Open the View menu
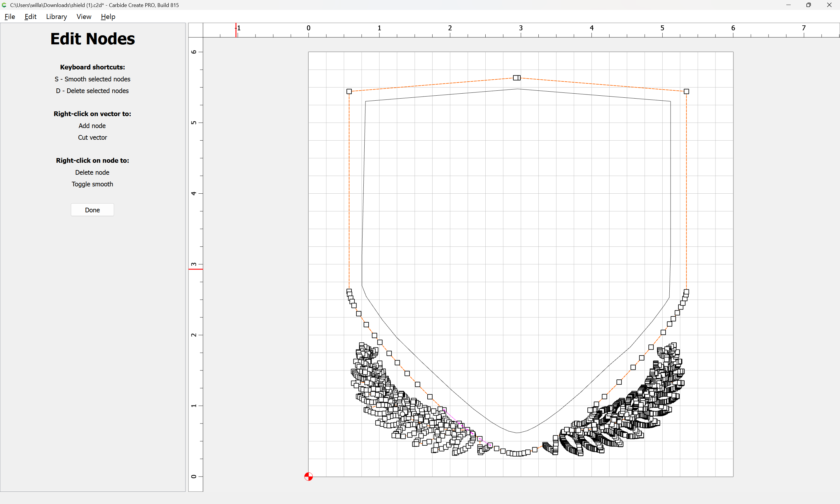The height and width of the screenshot is (504, 840). tap(84, 17)
